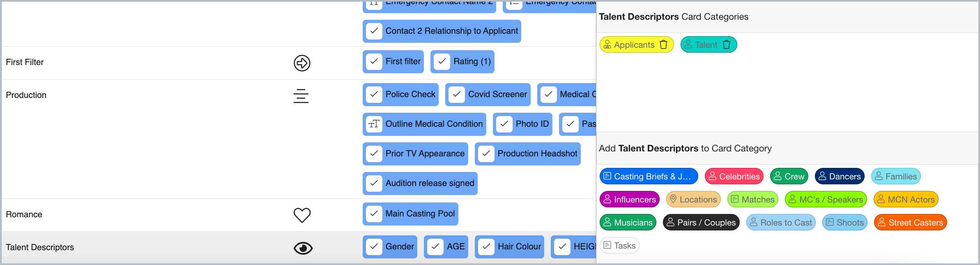Screen dimensions: 980x265
Task: Select the Production row label
Action: click(26, 95)
